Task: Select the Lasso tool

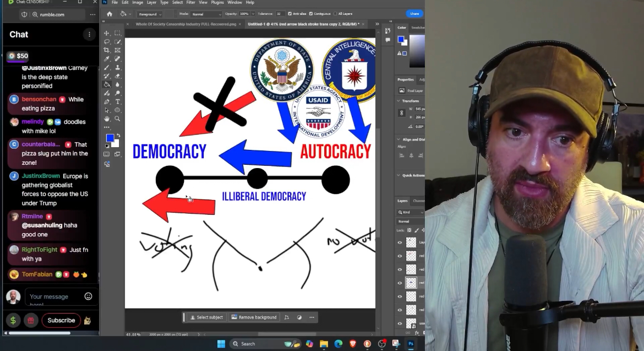Action: pos(107,41)
